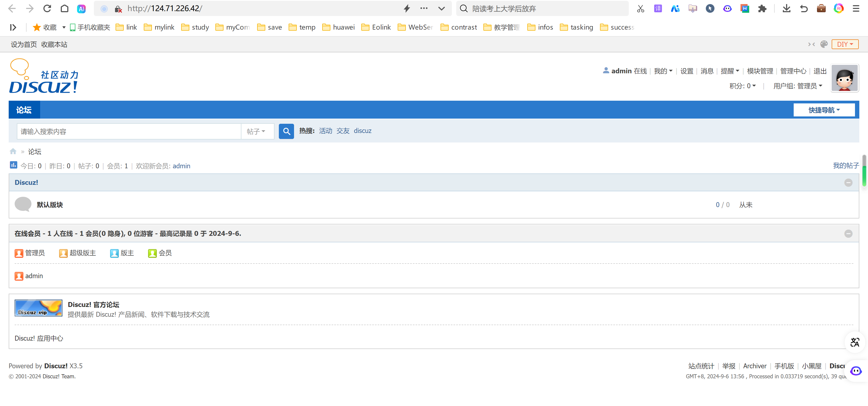The image size is (868, 406).
Task: Click 退出 to log out
Action: pyautogui.click(x=820, y=71)
